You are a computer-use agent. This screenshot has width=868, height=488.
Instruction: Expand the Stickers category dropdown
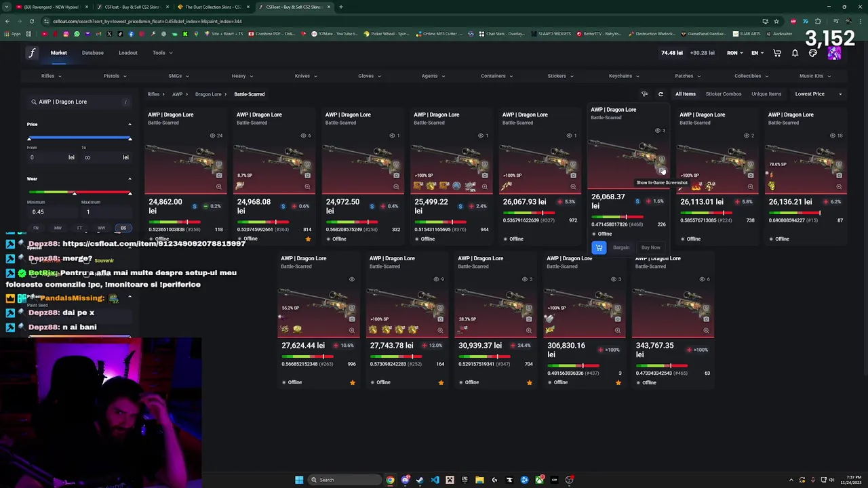point(560,76)
